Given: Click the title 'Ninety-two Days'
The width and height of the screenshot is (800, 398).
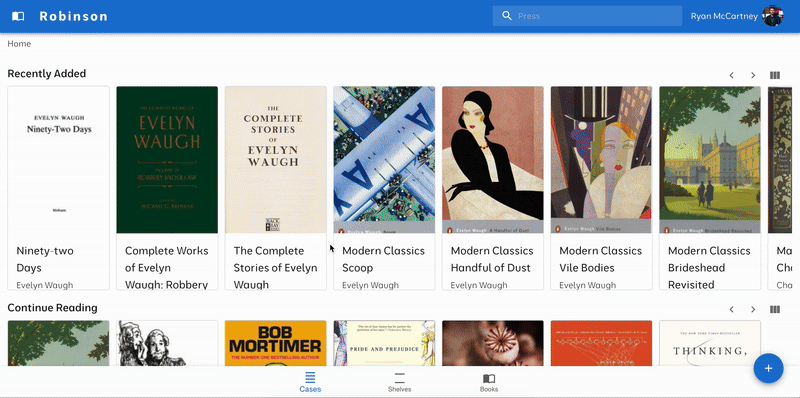Looking at the screenshot, I should point(45,259).
